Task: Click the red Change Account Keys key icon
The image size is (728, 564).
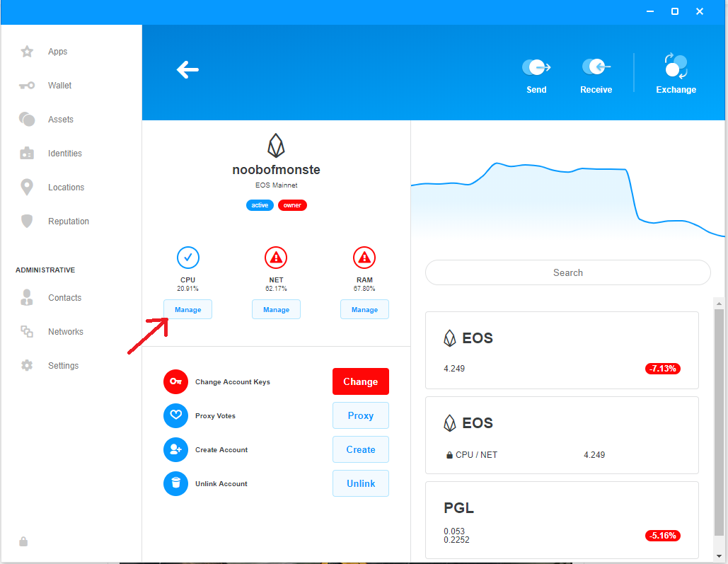Action: click(x=175, y=381)
